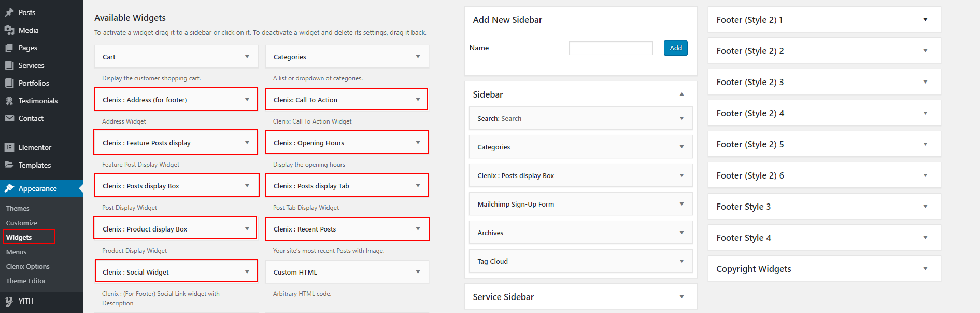Click the Testimonials person icon

9,101
